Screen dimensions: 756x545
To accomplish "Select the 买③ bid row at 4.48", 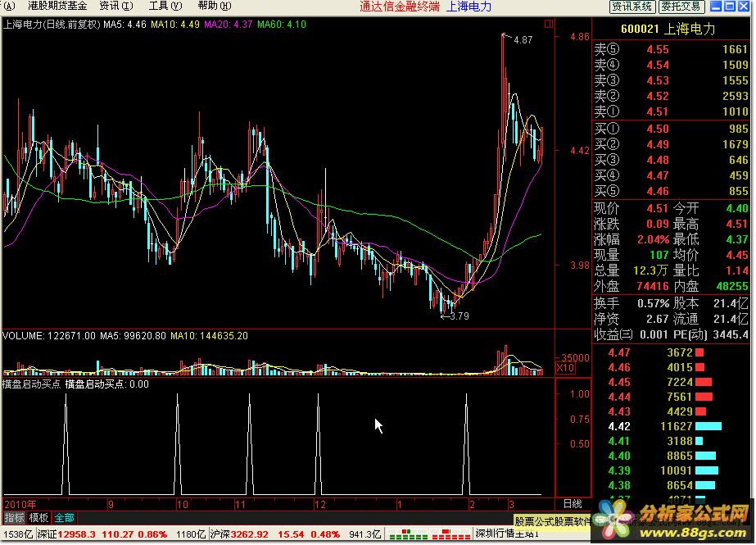I will tap(671, 160).
